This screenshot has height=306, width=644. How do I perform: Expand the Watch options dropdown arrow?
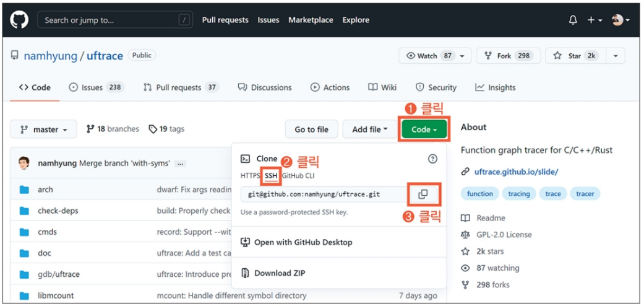(x=463, y=56)
